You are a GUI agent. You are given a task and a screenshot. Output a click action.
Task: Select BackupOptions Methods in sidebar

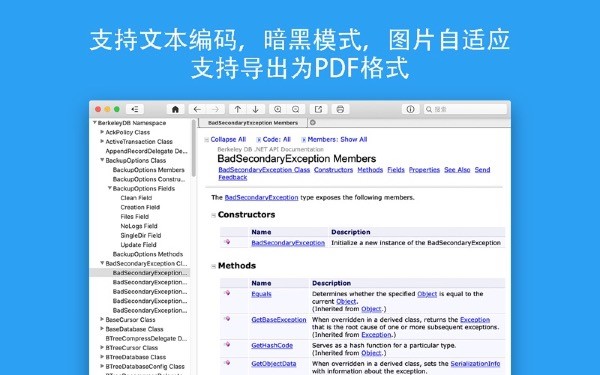(148, 254)
